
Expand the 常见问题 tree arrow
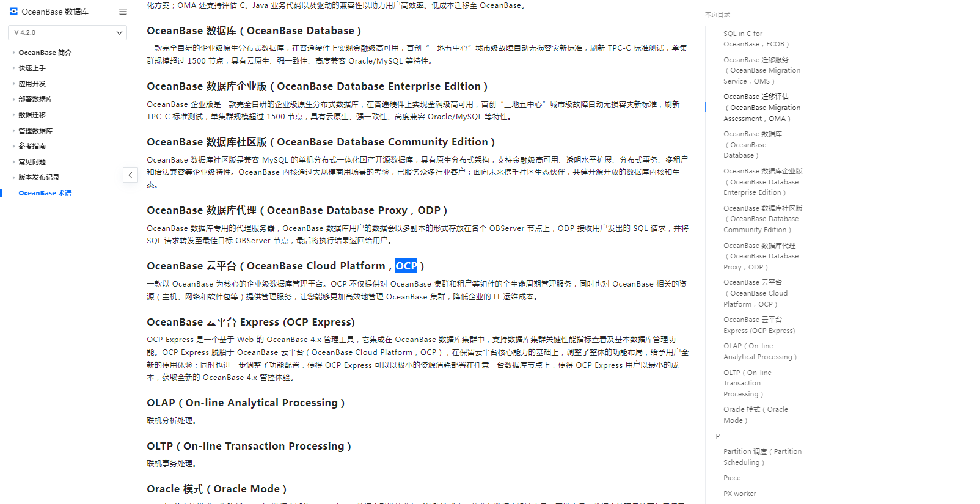click(x=13, y=162)
